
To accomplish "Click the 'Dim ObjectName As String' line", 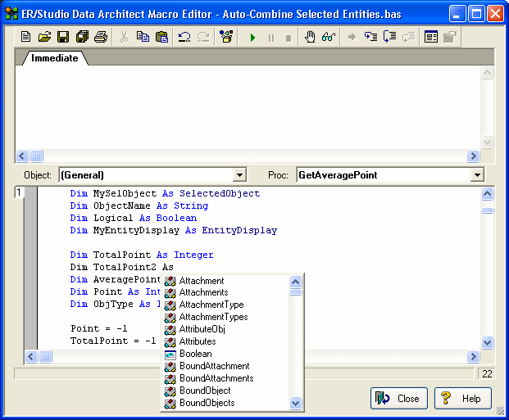I will [x=139, y=205].
